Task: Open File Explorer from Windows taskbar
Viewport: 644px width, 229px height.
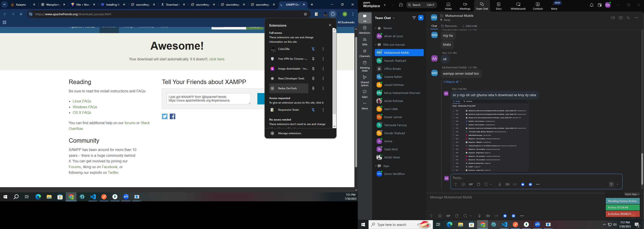Action: (x=460, y=225)
